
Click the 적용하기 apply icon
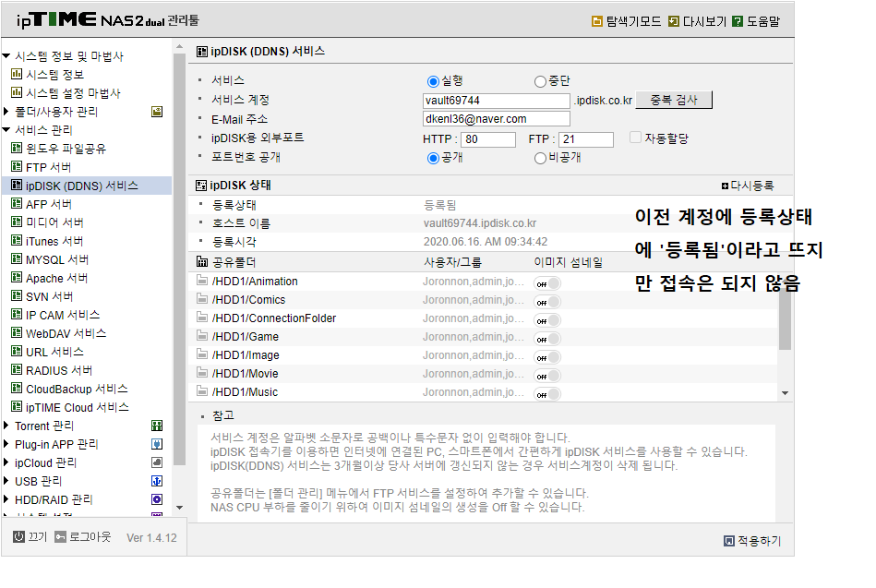[x=729, y=541]
